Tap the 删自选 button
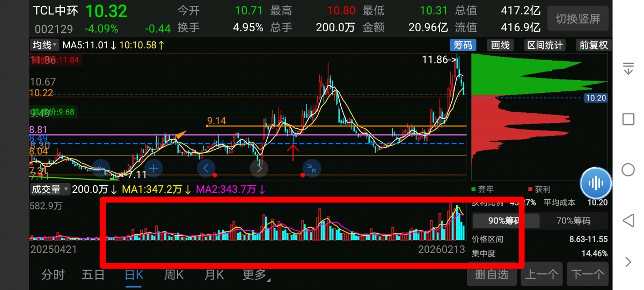Screen dimensions: 644x290 click(x=491, y=274)
